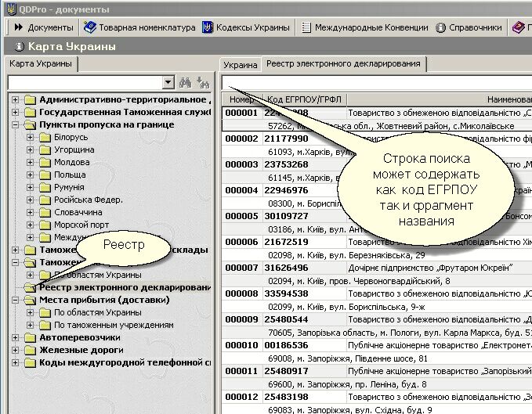Click open folder icon of Места прибытия

tap(31, 301)
